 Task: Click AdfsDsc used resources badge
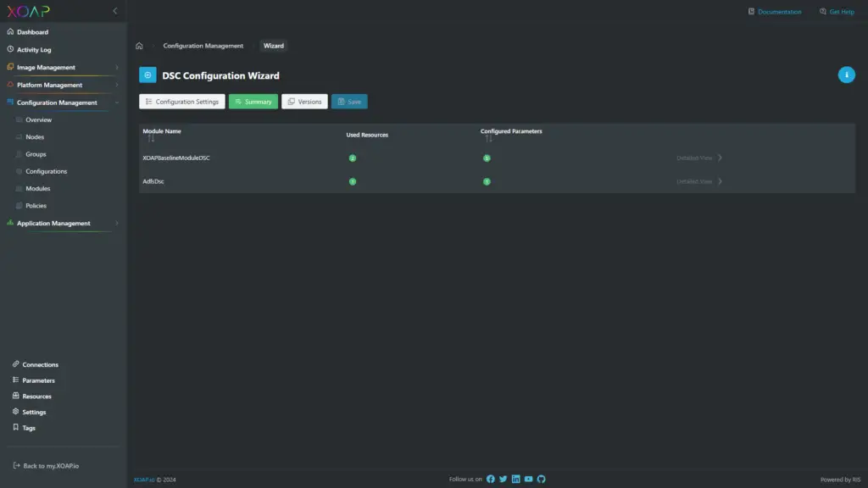(353, 181)
